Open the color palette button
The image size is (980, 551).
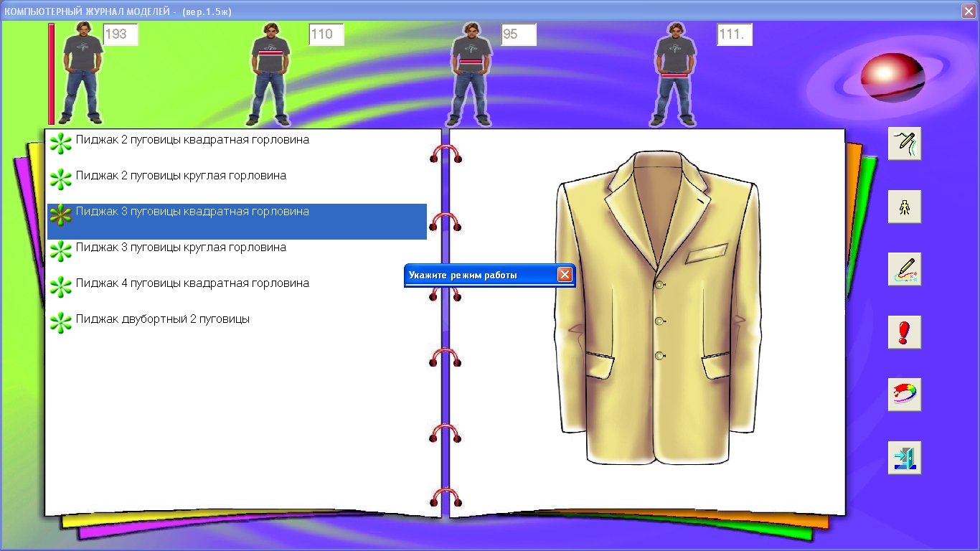click(x=904, y=395)
